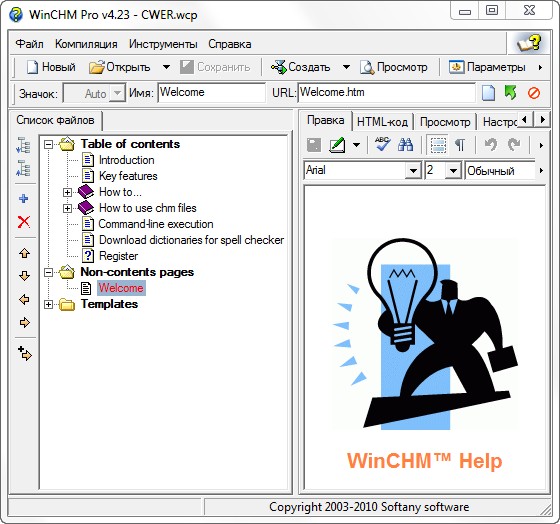Toggle paragraph marks pilcrow icon

click(460, 145)
